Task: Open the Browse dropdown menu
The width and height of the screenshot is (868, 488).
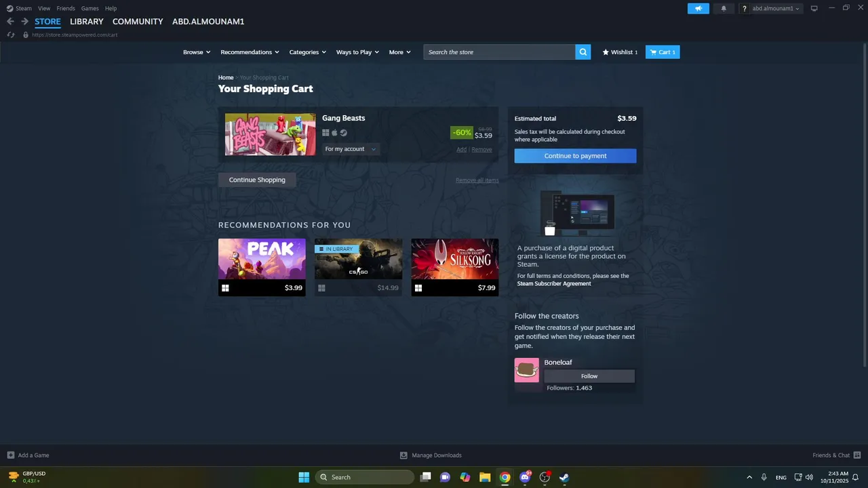Action: coord(197,52)
